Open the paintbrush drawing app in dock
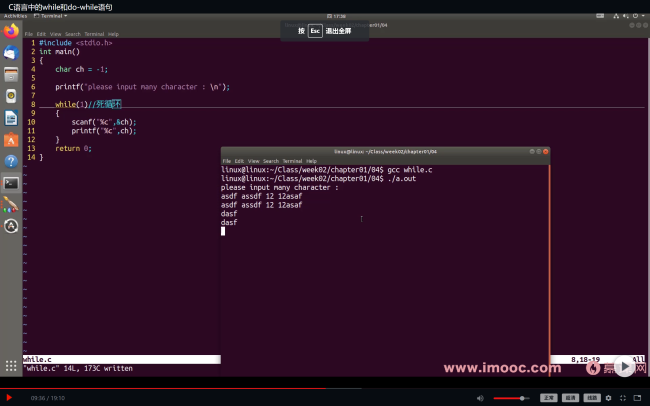This screenshot has height=406, width=650. pyautogui.click(x=11, y=204)
